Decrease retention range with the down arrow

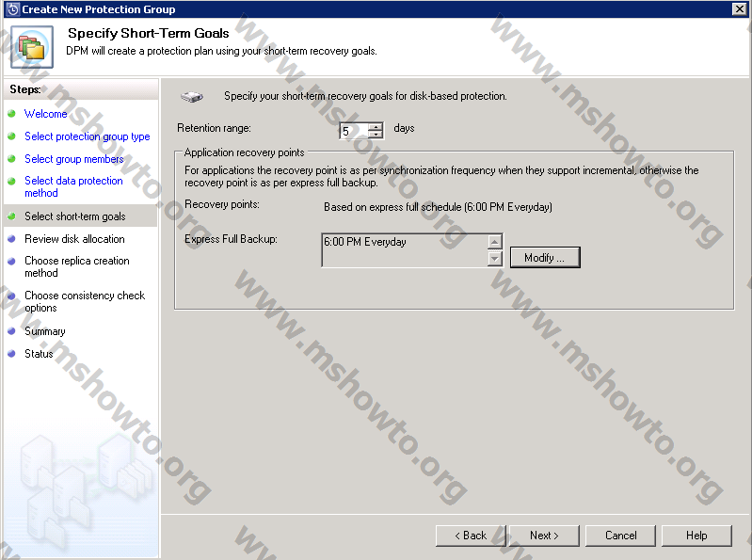(376, 136)
